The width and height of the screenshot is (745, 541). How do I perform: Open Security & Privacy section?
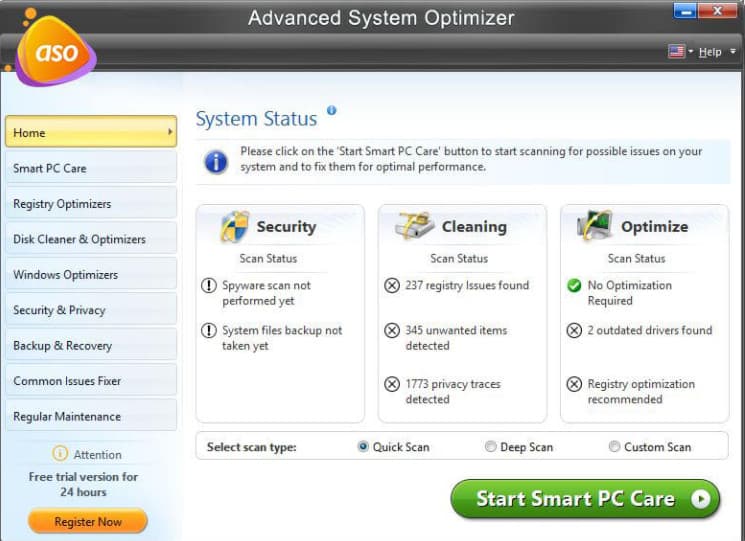tap(91, 310)
